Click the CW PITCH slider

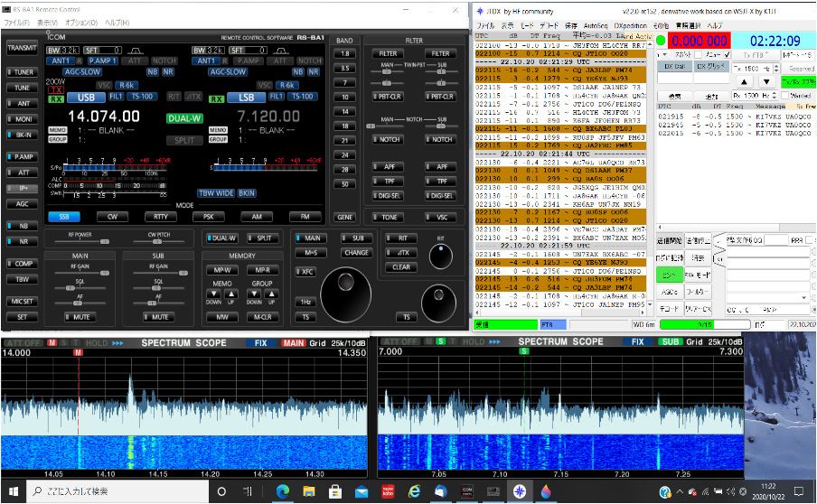pos(158,241)
